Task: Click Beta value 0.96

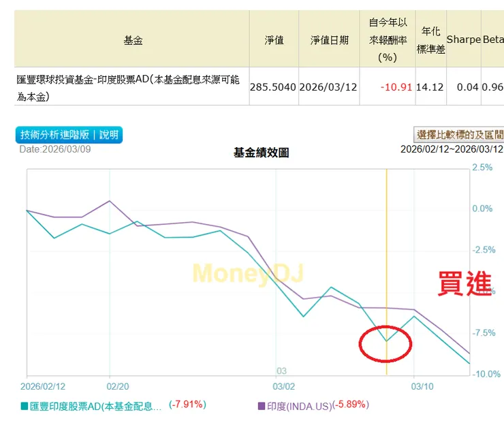Action: pos(492,87)
